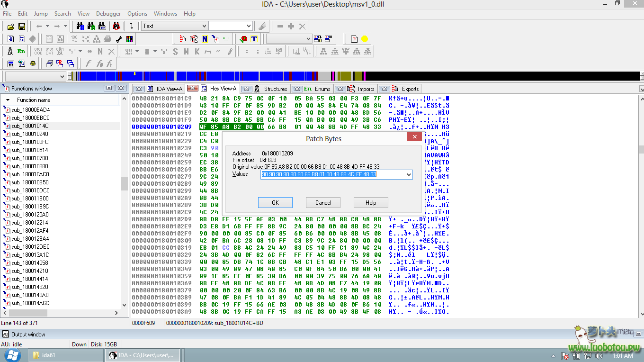Open the number-sign format dropdown arrow
Viewport: 644px width, 362px height.
(155, 51)
